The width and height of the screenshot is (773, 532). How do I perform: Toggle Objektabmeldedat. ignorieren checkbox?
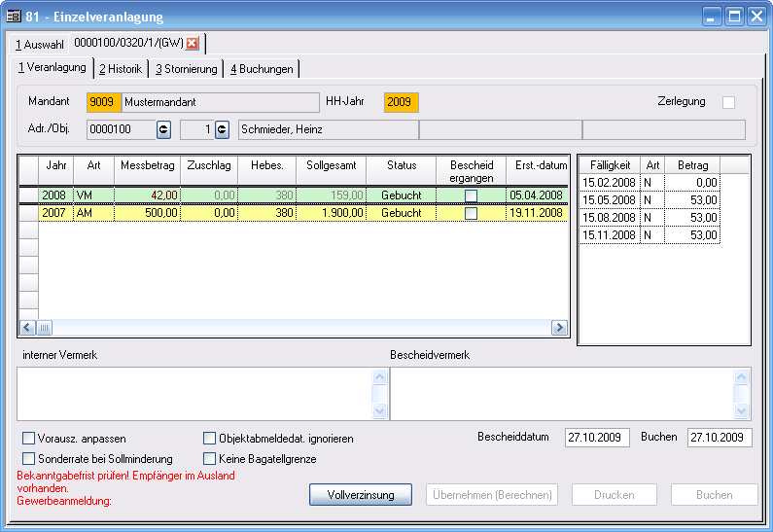pos(210,439)
